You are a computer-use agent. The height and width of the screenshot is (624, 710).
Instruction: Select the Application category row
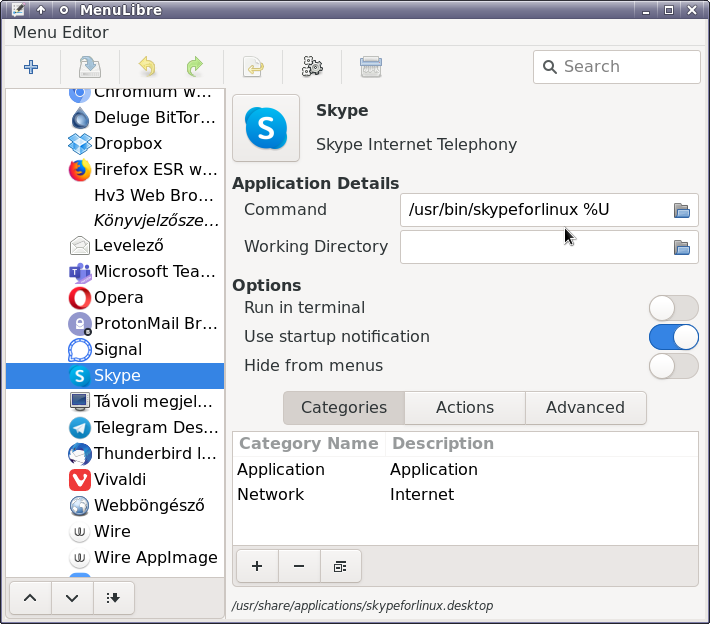click(x=465, y=470)
